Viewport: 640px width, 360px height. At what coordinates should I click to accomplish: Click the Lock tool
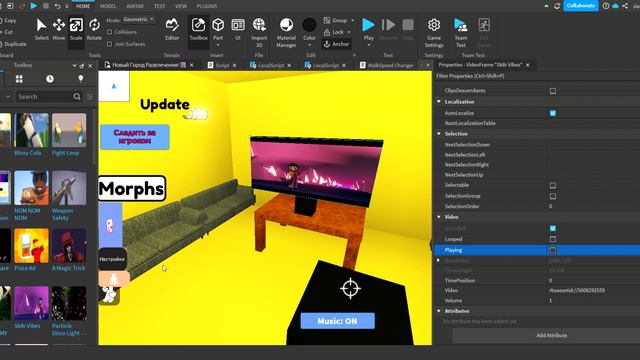click(x=334, y=32)
